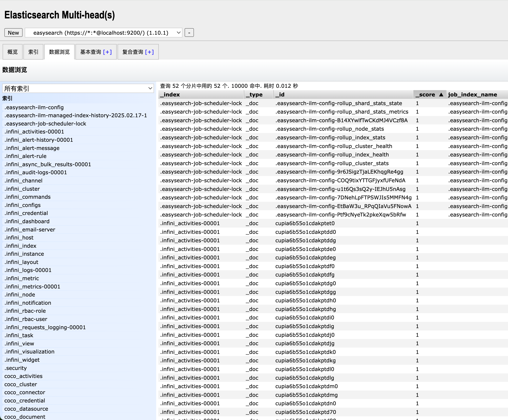This screenshot has height=420, width=508.
Task: Select .infini_widget index
Action: pos(78,360)
